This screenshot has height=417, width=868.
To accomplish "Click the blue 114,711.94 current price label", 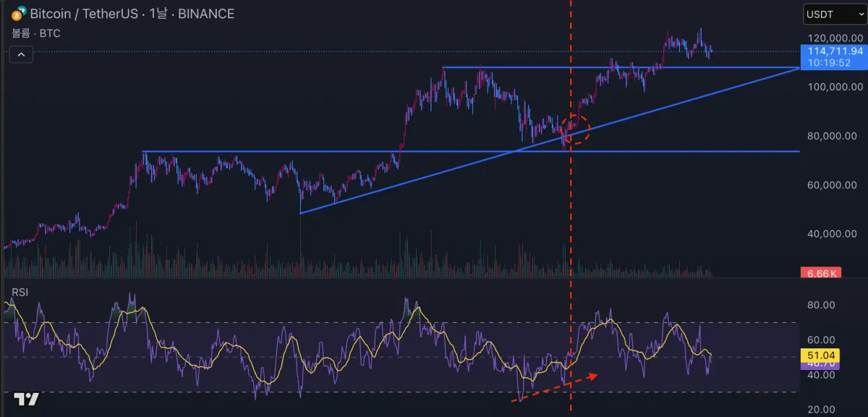I will pos(834,51).
